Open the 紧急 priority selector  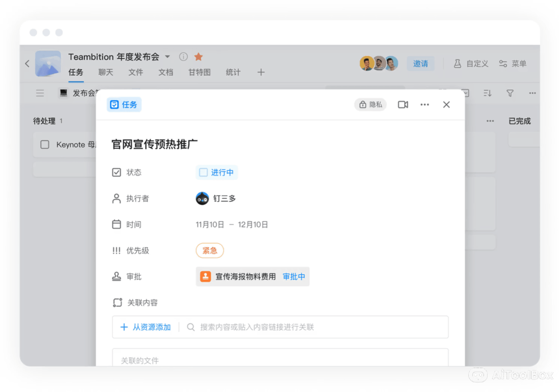tap(210, 250)
